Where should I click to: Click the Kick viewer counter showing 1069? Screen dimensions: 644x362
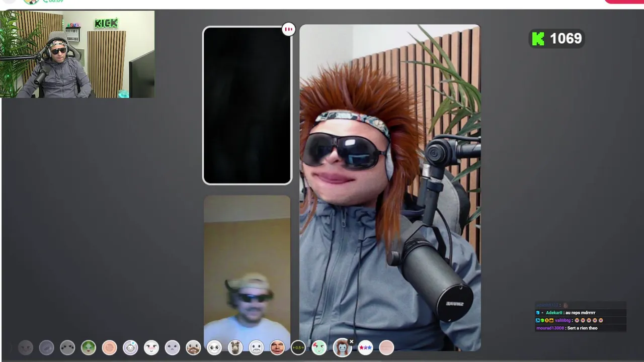(557, 39)
